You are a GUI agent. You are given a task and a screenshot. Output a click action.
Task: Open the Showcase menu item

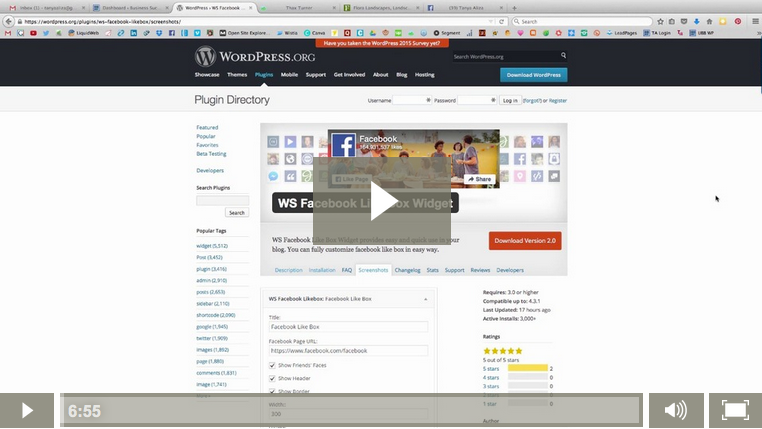tap(207, 75)
